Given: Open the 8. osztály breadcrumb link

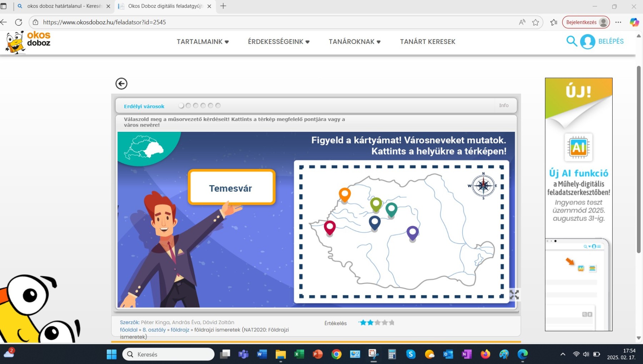Looking at the screenshot, I should pos(154,330).
